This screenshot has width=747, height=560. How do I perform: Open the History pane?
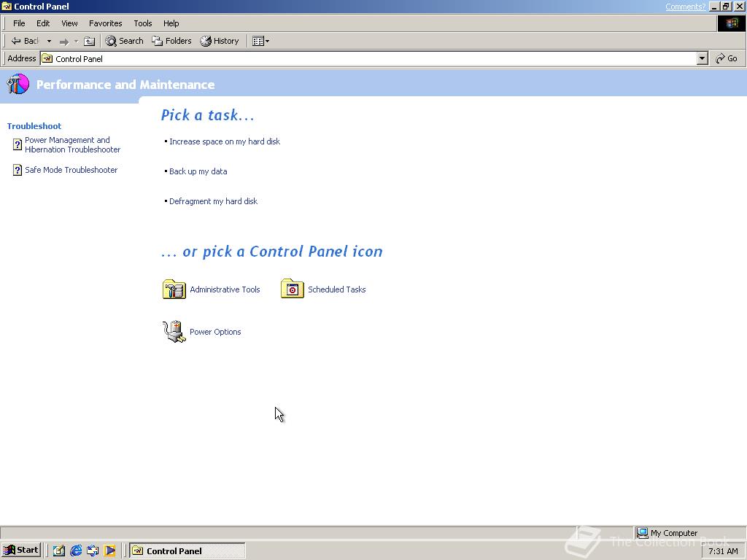(219, 41)
